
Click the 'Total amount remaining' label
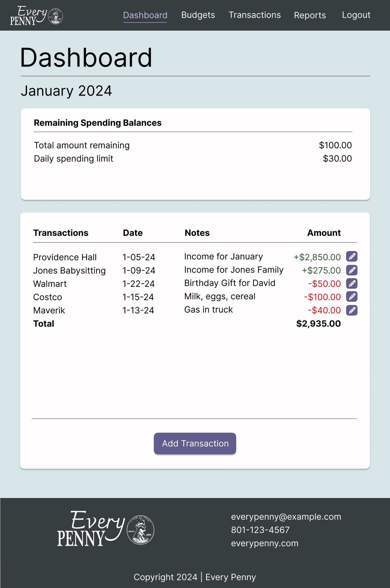point(82,145)
